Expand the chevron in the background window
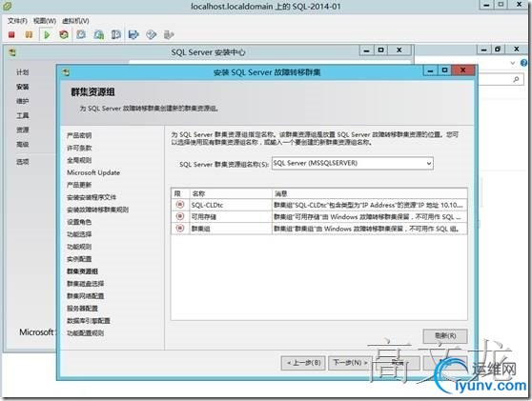 pos(513,63)
